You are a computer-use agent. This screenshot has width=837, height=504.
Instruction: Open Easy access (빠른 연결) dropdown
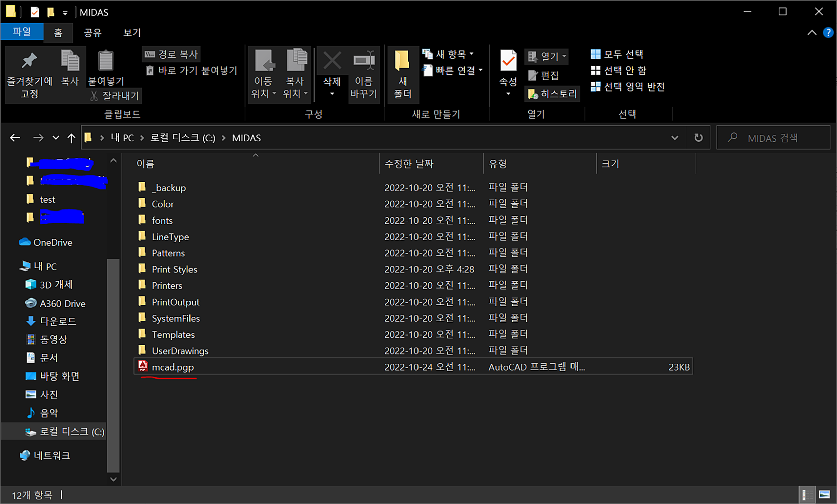pyautogui.click(x=452, y=70)
